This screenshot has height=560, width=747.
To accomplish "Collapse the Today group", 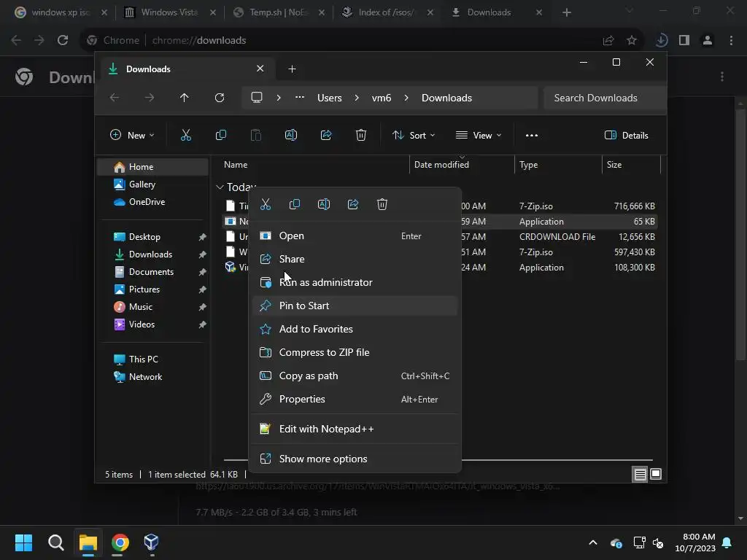I will 220,187.
